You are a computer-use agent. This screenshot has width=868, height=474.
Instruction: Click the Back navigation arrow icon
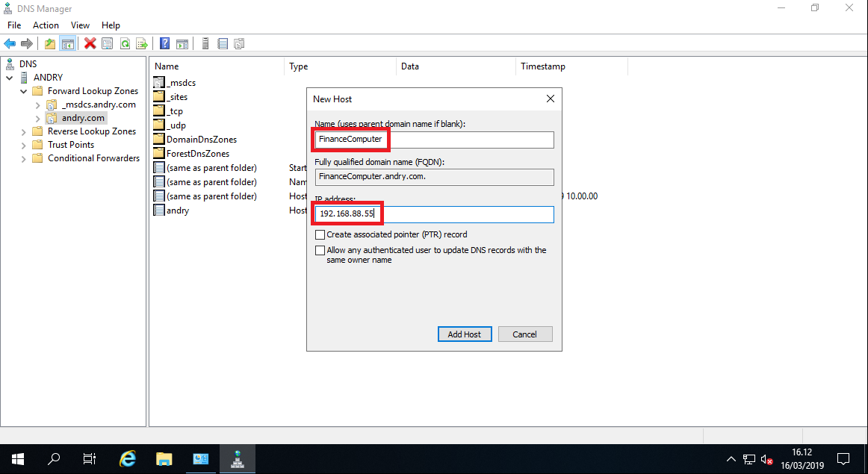pos(10,43)
